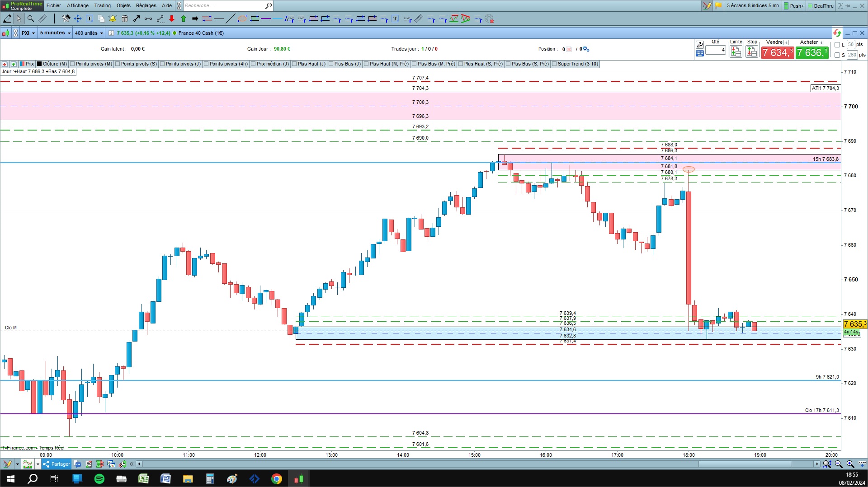
Task: Zoom in on the chart time axis
Action: coord(850,464)
